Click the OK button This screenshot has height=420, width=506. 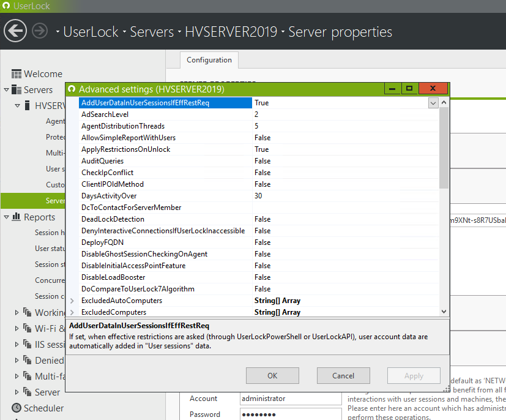pyautogui.click(x=272, y=375)
